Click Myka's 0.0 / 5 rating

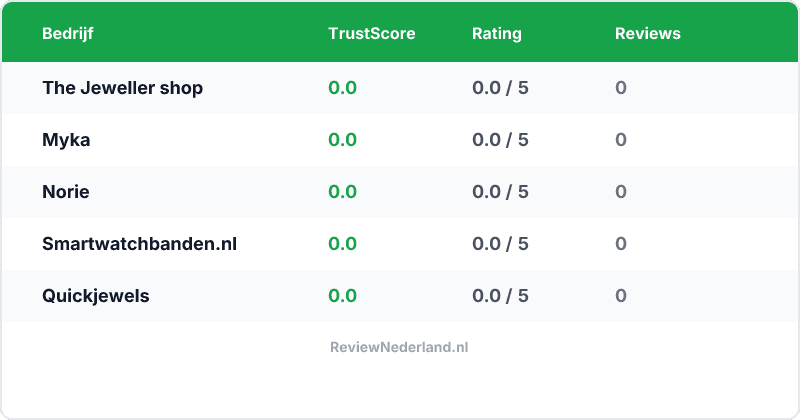500,140
